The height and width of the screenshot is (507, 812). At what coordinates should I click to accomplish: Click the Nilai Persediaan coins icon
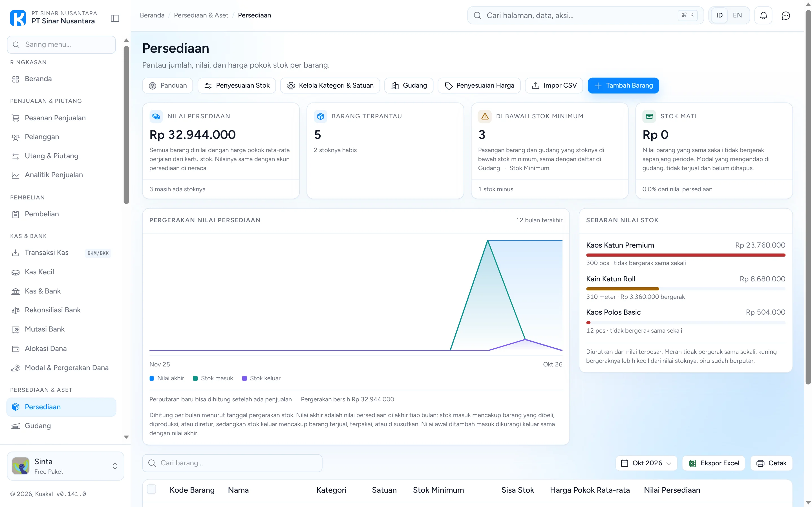click(x=156, y=116)
